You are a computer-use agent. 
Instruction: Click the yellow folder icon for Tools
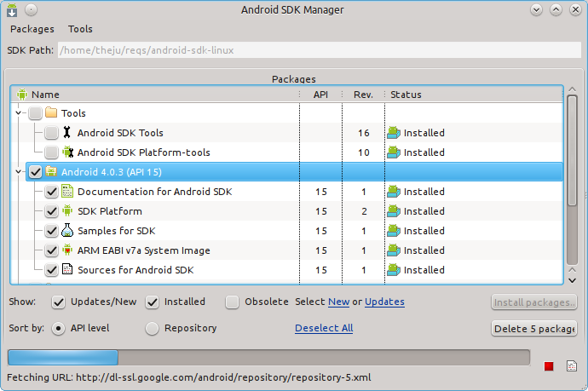pyautogui.click(x=51, y=112)
